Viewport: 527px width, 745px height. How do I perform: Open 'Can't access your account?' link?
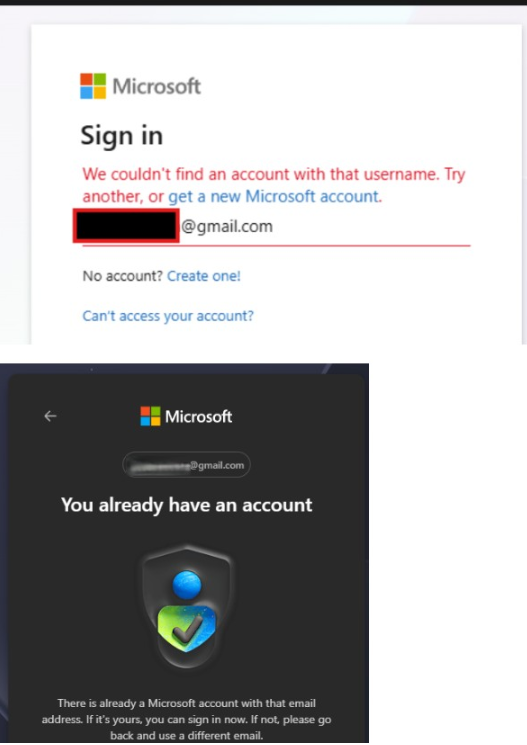[x=168, y=316]
